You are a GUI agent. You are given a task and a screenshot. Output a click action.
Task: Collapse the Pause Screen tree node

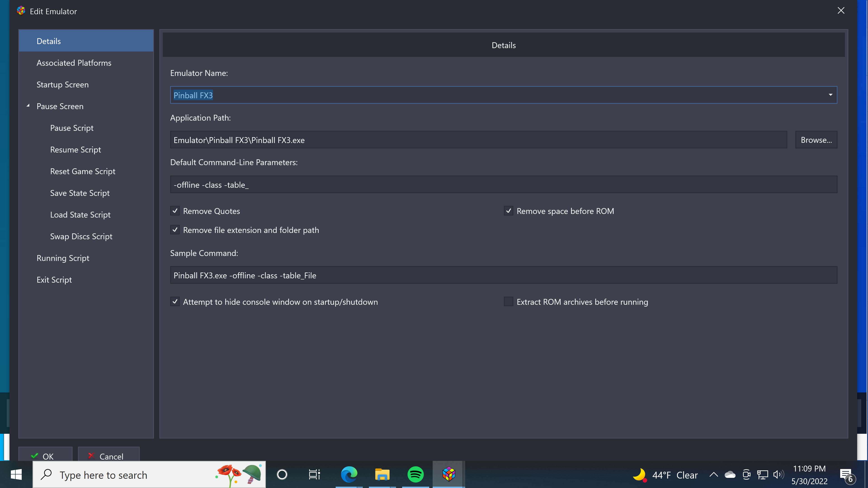[28, 106]
